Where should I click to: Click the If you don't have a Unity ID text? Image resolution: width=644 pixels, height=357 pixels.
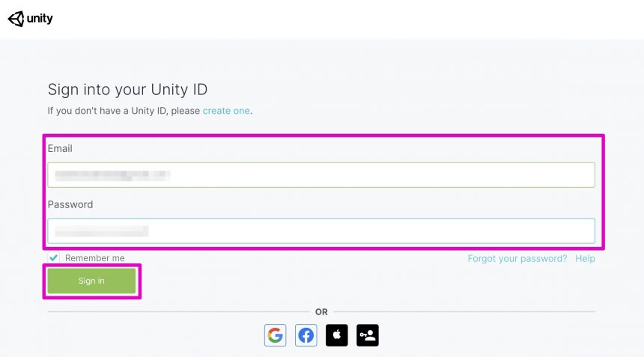pyautogui.click(x=124, y=111)
